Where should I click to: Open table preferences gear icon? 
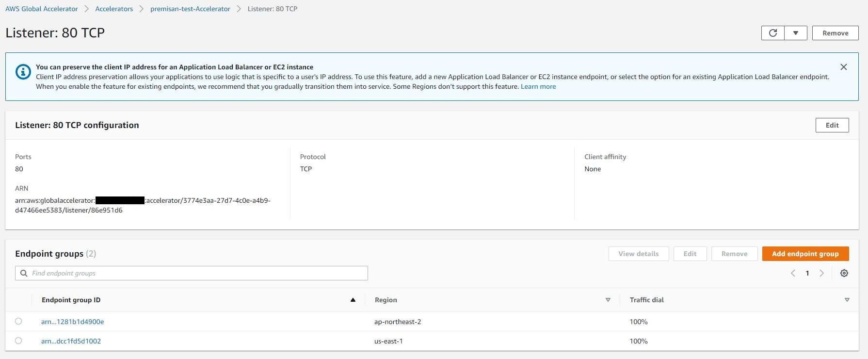pos(844,273)
